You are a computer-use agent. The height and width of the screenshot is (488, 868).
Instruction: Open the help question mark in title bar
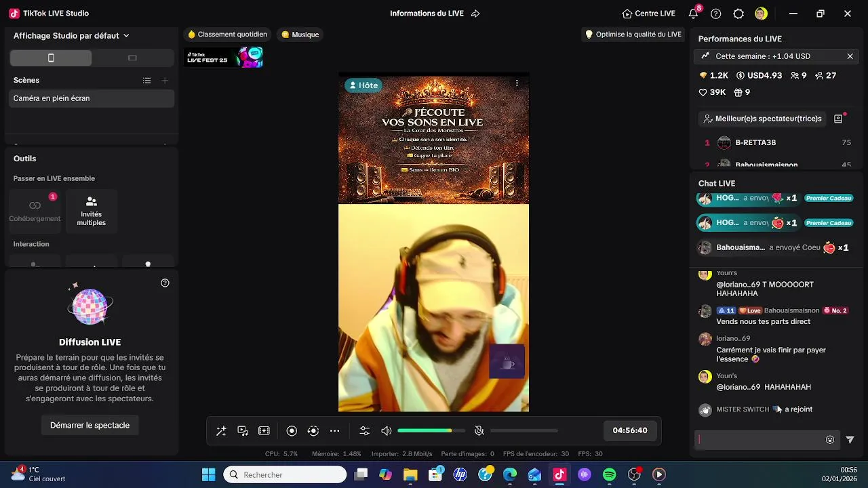click(716, 14)
